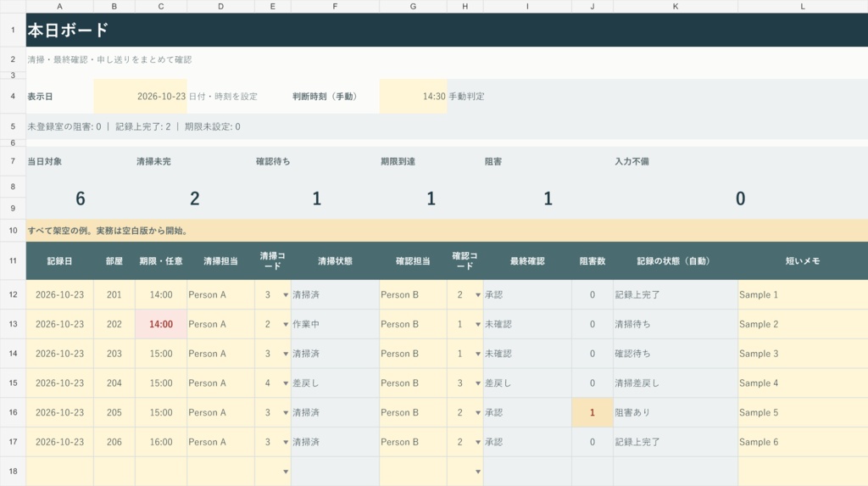Select the Sample 3 memo cell
The height and width of the screenshot is (486, 868).
[803, 354]
